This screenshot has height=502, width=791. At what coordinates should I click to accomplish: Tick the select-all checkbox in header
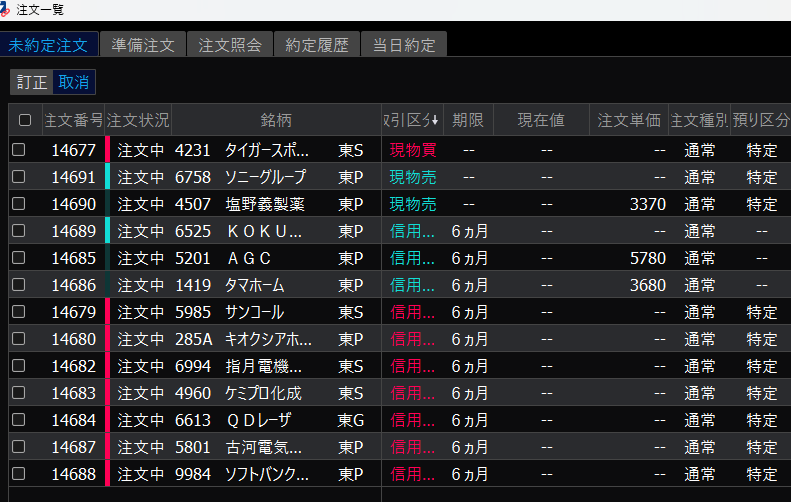[25, 120]
